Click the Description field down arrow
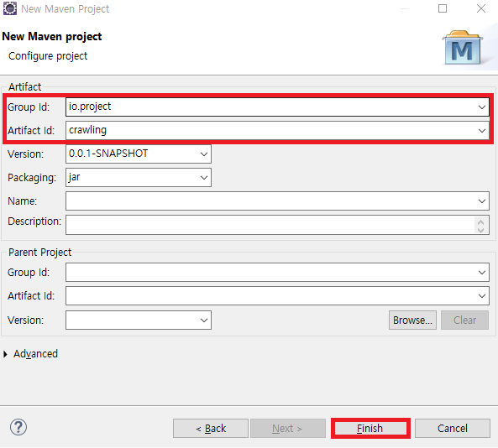Viewport: 498px width, 448px height. click(481, 230)
